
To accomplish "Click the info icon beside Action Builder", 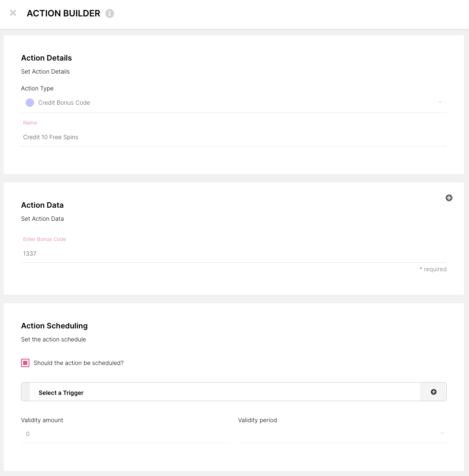I will point(110,13).
